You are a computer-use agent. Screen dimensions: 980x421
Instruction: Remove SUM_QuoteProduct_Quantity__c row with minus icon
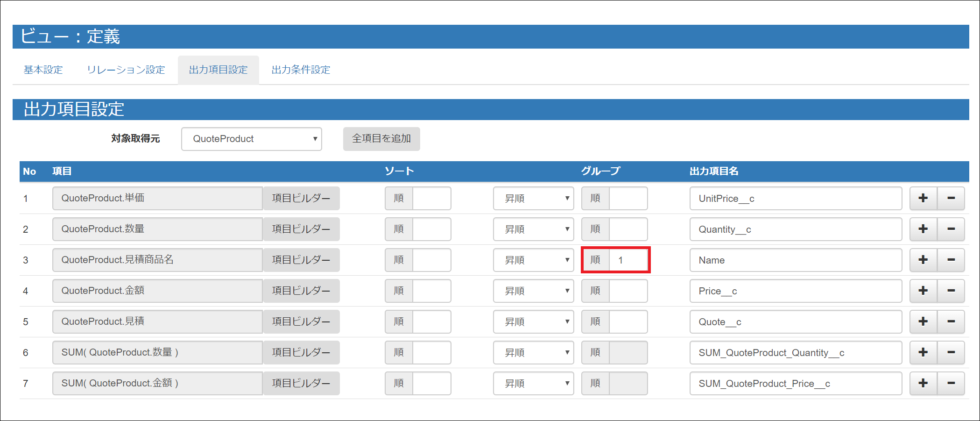(x=951, y=352)
